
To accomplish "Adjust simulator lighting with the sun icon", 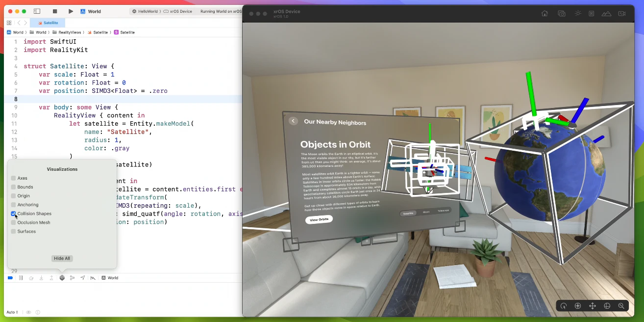I will 578,13.
